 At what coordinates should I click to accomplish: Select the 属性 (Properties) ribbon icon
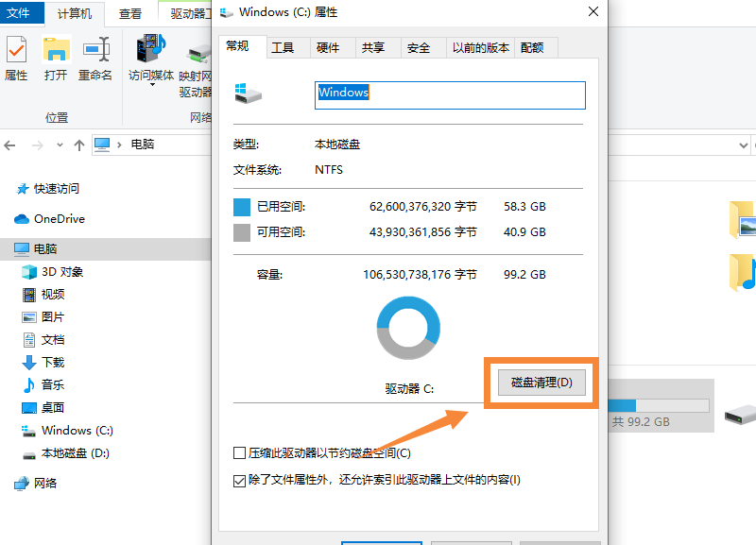[16, 59]
